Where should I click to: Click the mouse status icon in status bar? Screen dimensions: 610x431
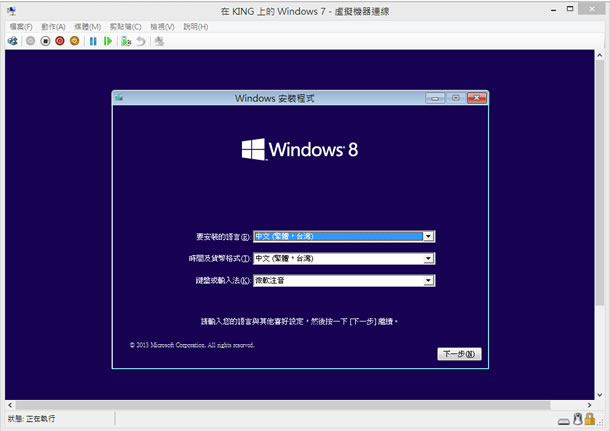pyautogui.click(x=578, y=419)
